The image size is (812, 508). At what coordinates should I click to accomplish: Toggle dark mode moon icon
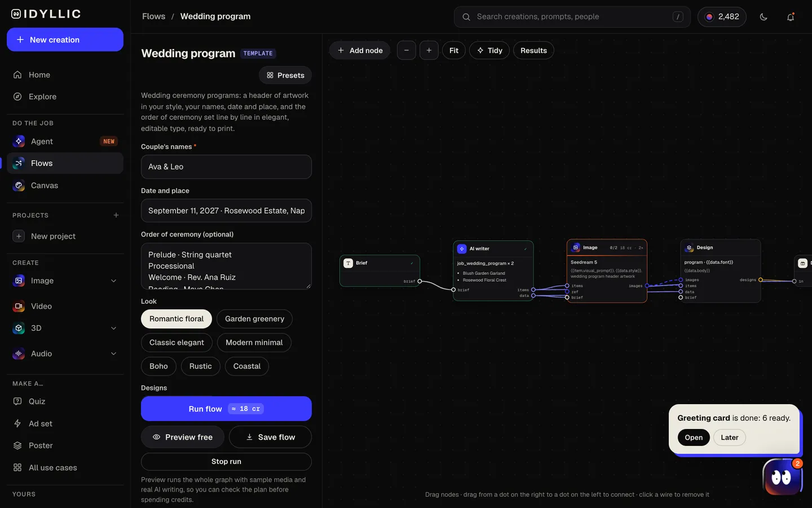click(764, 17)
